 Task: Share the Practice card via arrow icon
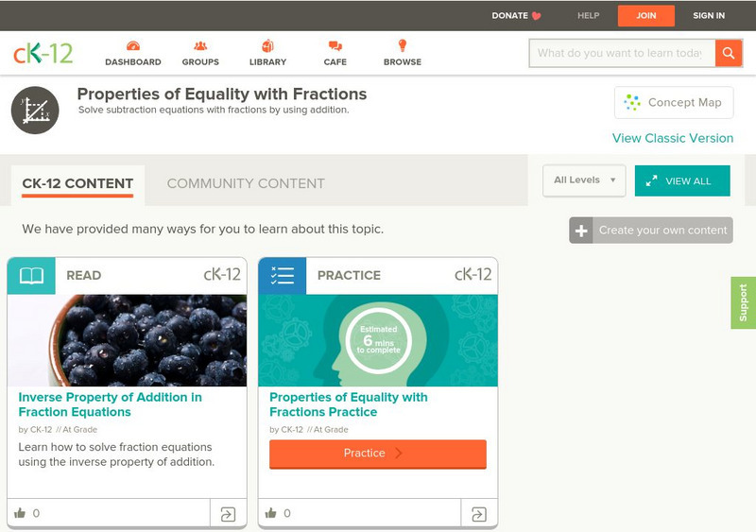479,514
